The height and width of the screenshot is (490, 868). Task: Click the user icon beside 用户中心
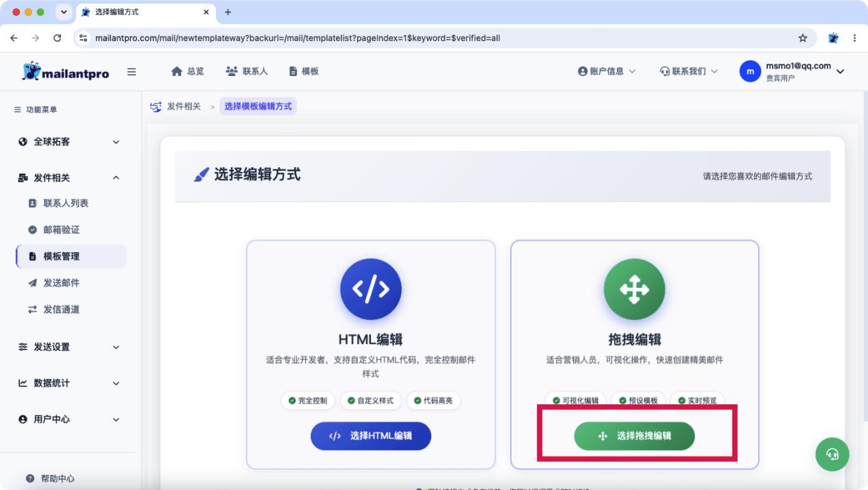coord(23,419)
